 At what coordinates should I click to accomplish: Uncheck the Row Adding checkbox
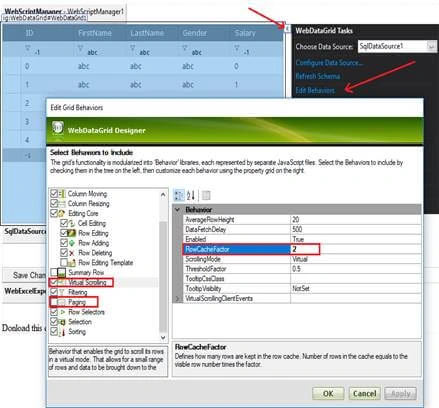(64, 243)
